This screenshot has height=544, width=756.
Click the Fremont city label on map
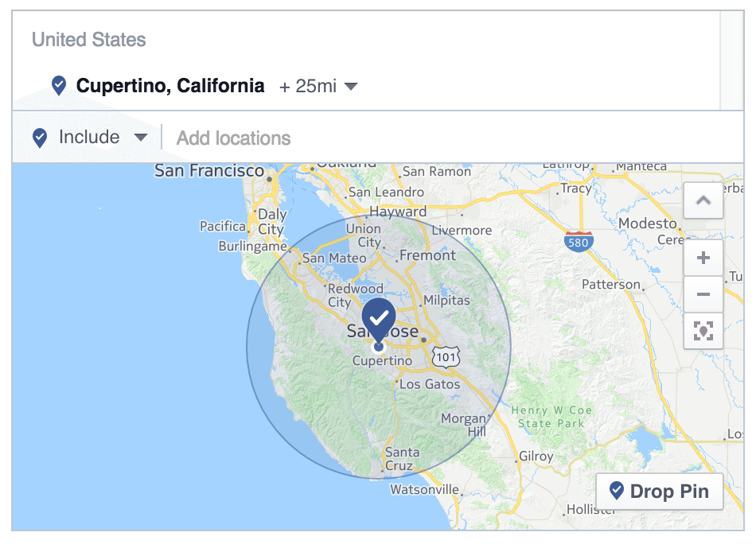tap(427, 255)
